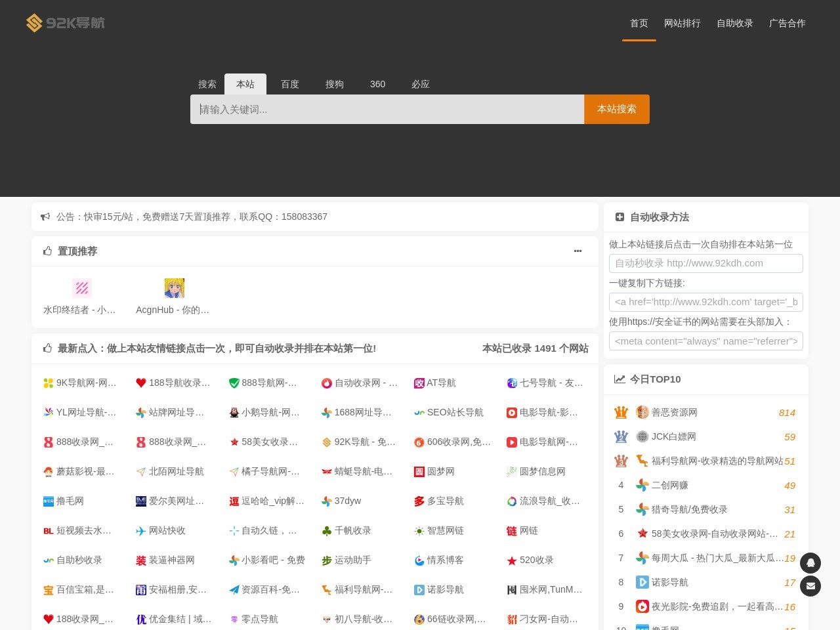Open 猎奇导航/免费收录 in TOP10
Screen dimensions: 840x630
tap(690, 509)
